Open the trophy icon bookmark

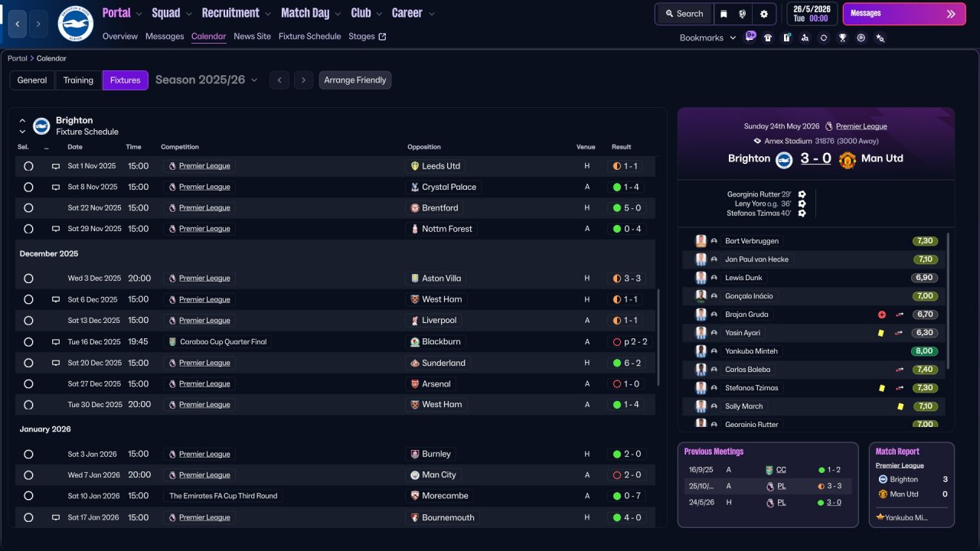pyautogui.click(x=842, y=37)
